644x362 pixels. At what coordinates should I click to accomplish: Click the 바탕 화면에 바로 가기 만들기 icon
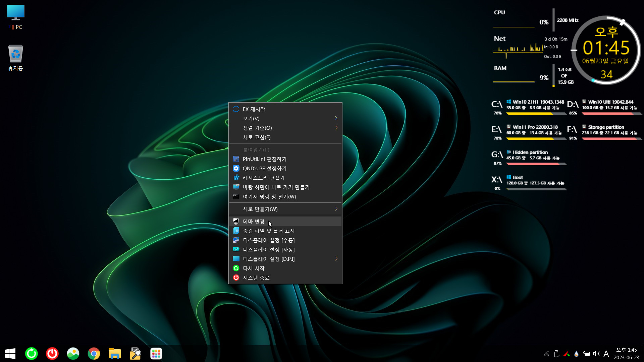pos(236,187)
